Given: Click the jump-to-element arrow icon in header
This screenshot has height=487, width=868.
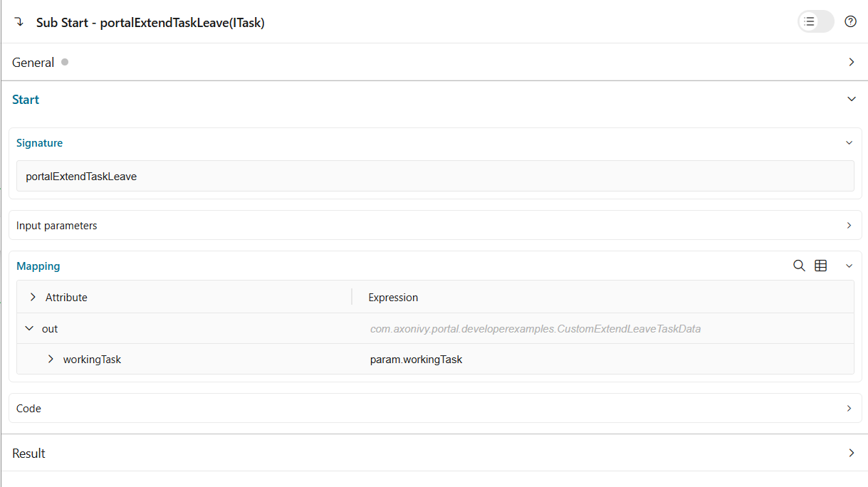Looking at the screenshot, I should pyautogui.click(x=19, y=21).
